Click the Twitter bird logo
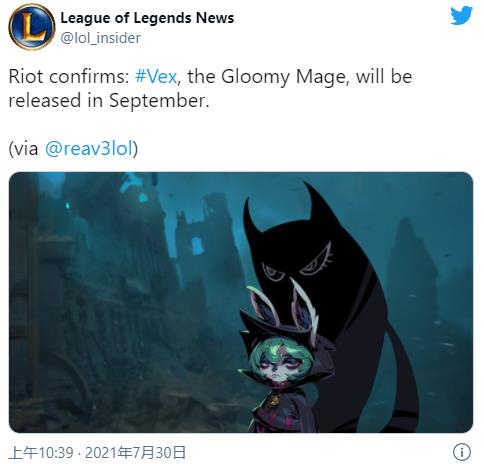Screen dimensions: 484x464 461,16
